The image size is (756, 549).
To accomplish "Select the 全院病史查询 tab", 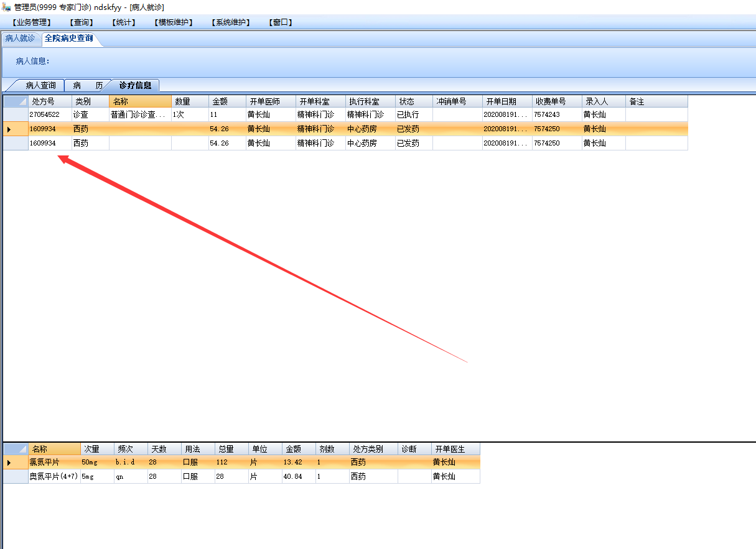I will coord(69,39).
